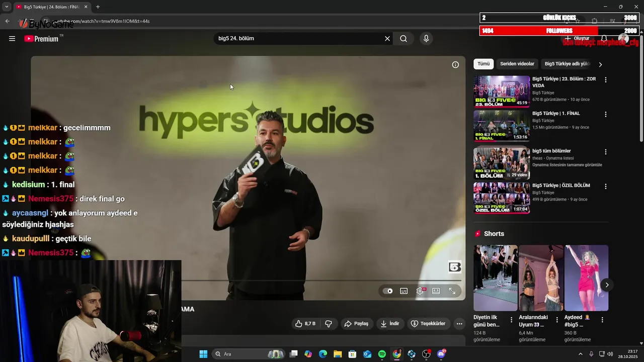Show next Shorts with arrow
This screenshot has height=362, width=644.
coord(607,285)
